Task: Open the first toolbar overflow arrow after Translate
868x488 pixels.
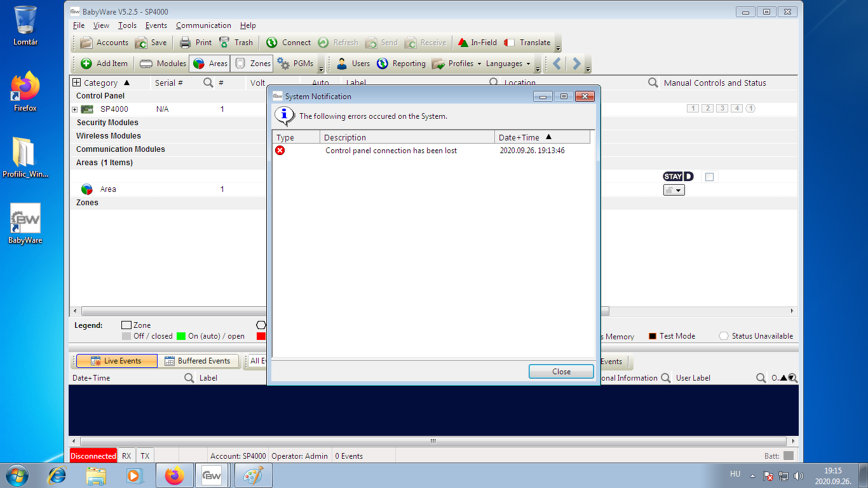Action: click(558, 48)
